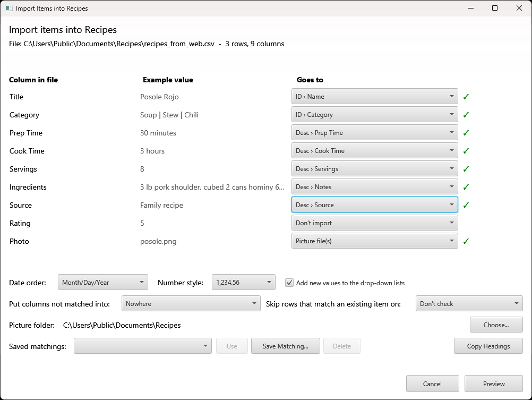Expand the Cook Time mapping dropdown
Screen dimensions: 532x400
(374, 150)
